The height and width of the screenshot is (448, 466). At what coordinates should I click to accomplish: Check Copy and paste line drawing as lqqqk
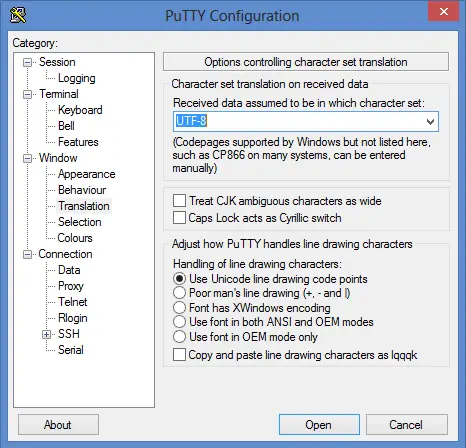point(179,355)
